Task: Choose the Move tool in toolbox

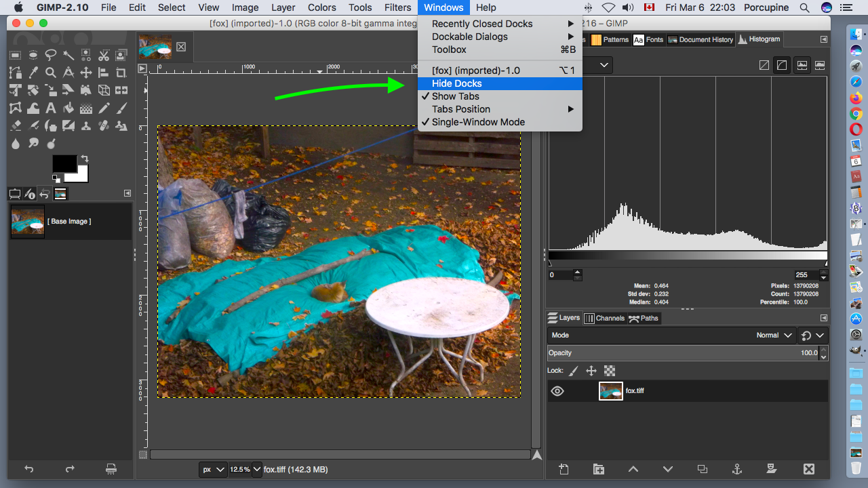Action: [86, 73]
